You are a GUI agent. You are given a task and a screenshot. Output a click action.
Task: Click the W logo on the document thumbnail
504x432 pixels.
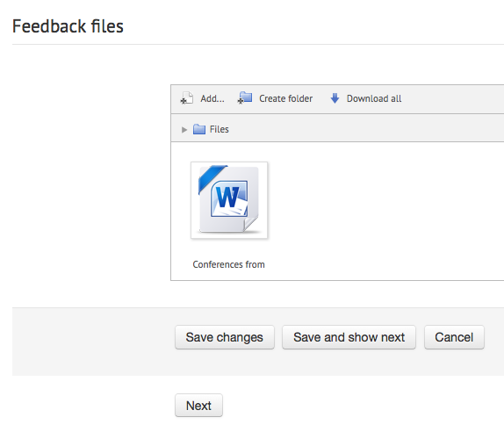[x=227, y=198]
